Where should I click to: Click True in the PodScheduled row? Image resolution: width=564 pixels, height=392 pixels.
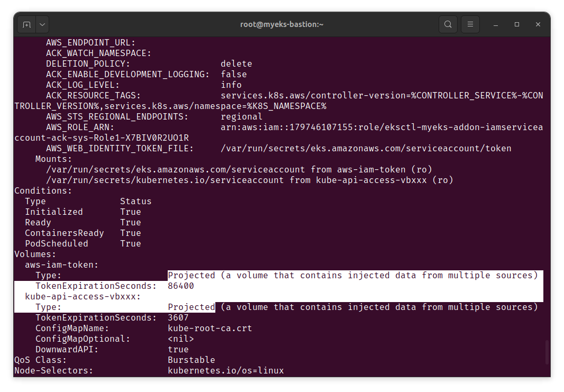[131, 244]
